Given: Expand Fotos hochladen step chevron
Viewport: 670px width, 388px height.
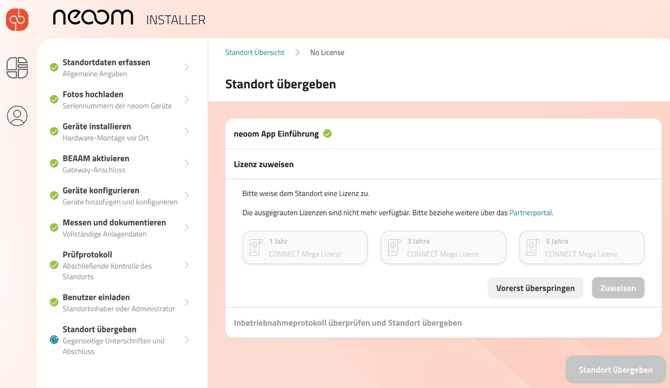Looking at the screenshot, I should (x=187, y=100).
